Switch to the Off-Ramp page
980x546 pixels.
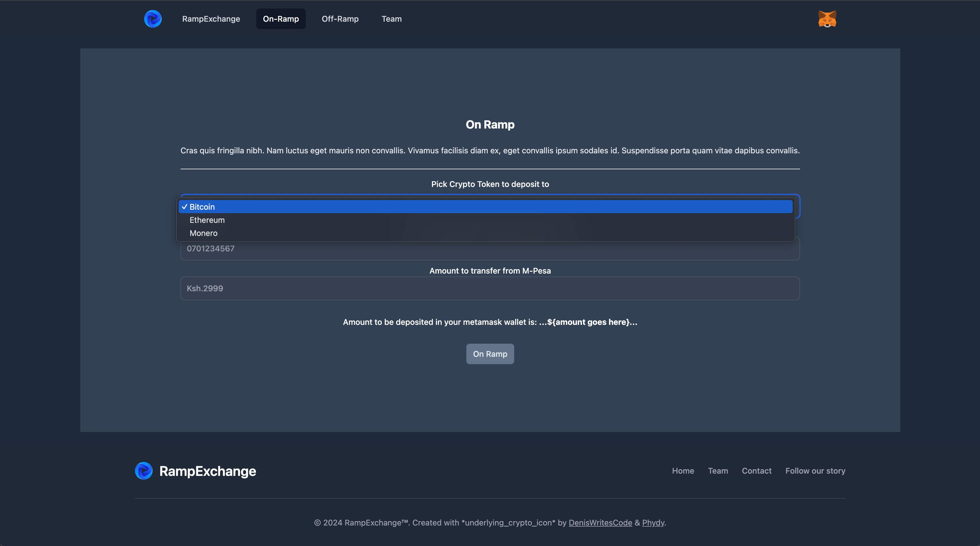point(340,19)
